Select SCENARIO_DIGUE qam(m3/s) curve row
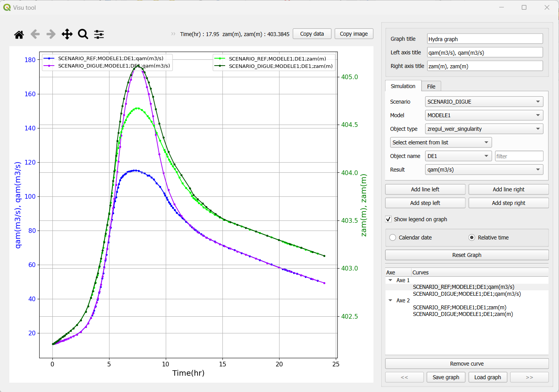Viewport: 559px width, 392px height. tap(467, 294)
